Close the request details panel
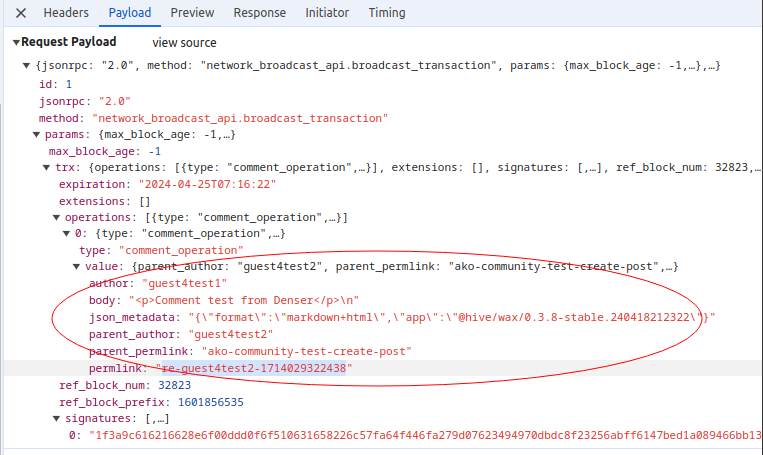This screenshot has height=455, width=763. (x=20, y=13)
